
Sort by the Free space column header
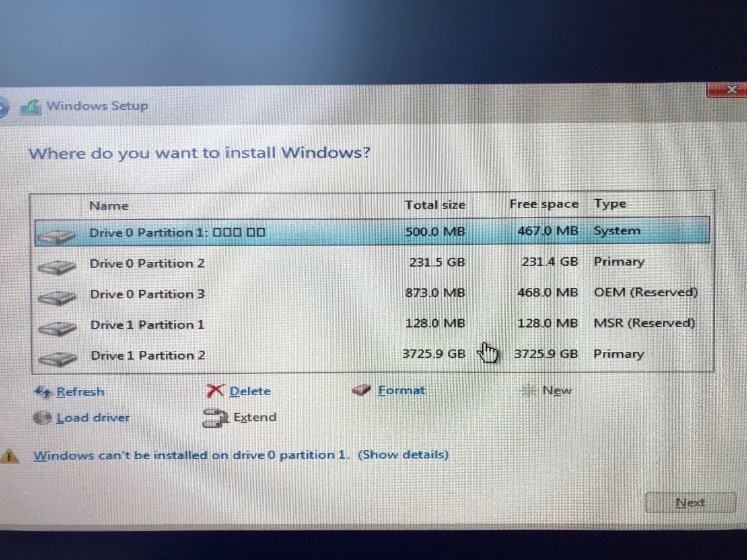pos(544,204)
